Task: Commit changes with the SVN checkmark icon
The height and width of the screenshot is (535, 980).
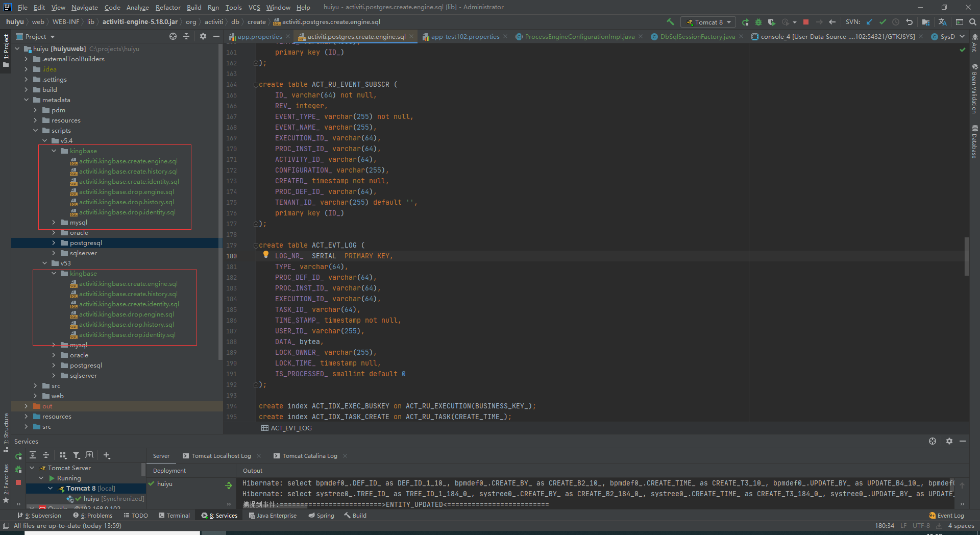Action: (883, 22)
